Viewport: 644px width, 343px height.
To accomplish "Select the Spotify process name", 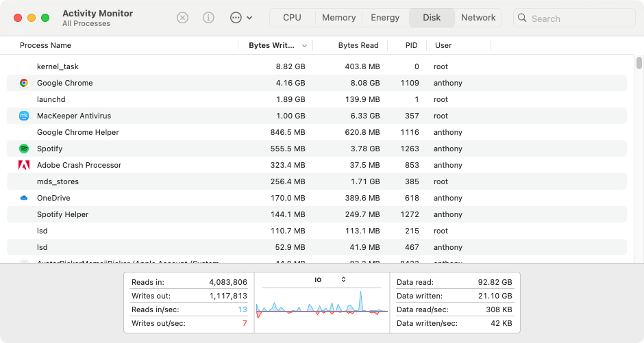I will (50, 149).
